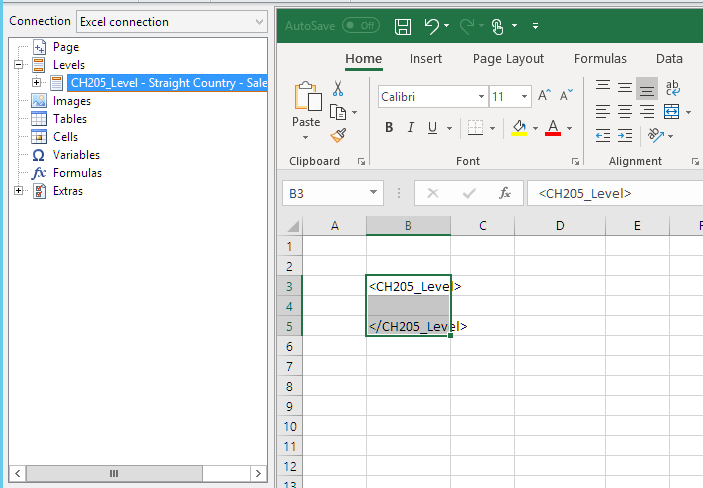703x488 pixels.
Task: Cancel formula entry X button
Action: coord(433,193)
